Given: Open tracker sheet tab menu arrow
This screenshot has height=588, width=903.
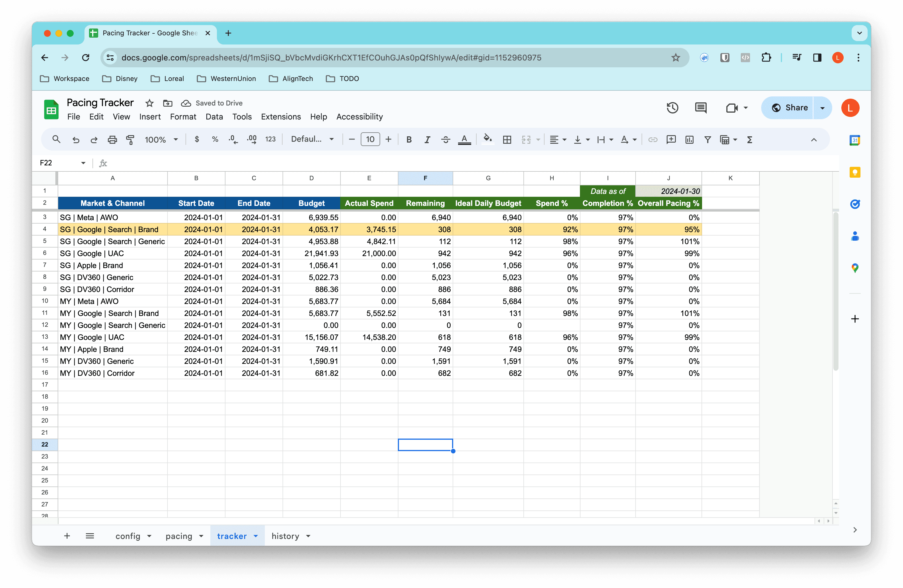Looking at the screenshot, I should [256, 536].
